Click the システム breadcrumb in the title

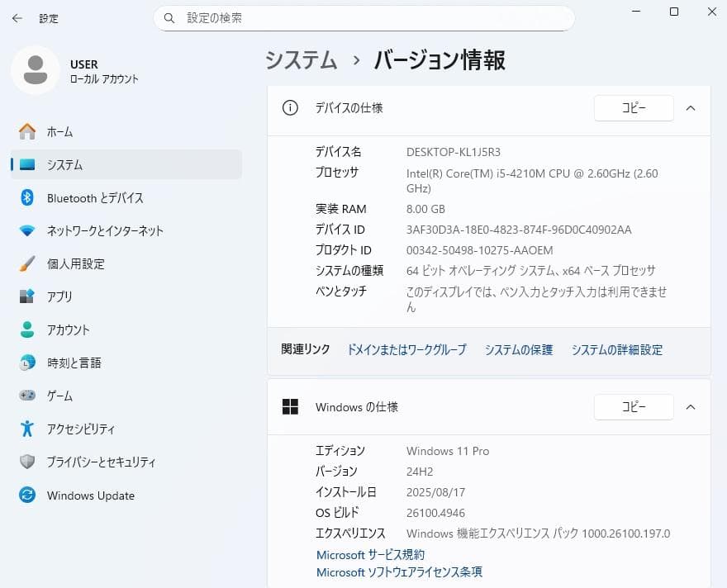tap(302, 60)
